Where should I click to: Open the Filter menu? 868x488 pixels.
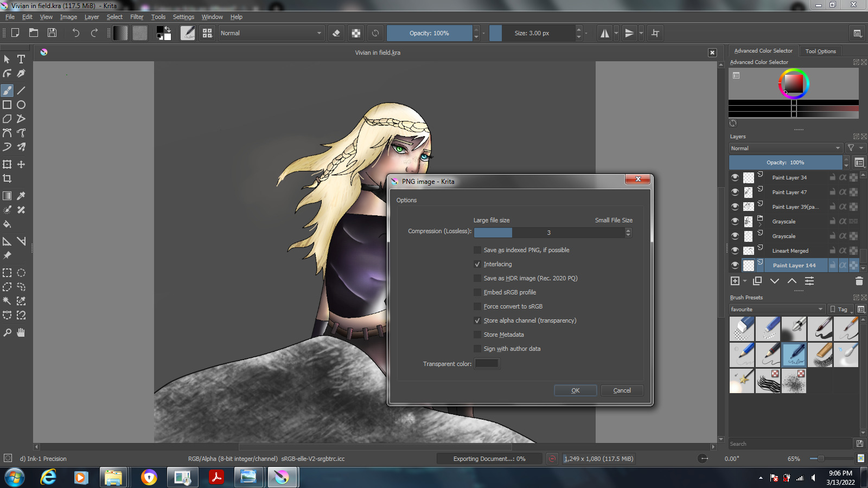point(137,17)
